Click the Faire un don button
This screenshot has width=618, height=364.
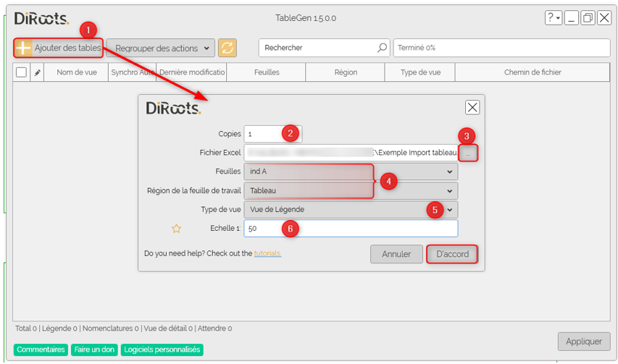pyautogui.click(x=94, y=350)
